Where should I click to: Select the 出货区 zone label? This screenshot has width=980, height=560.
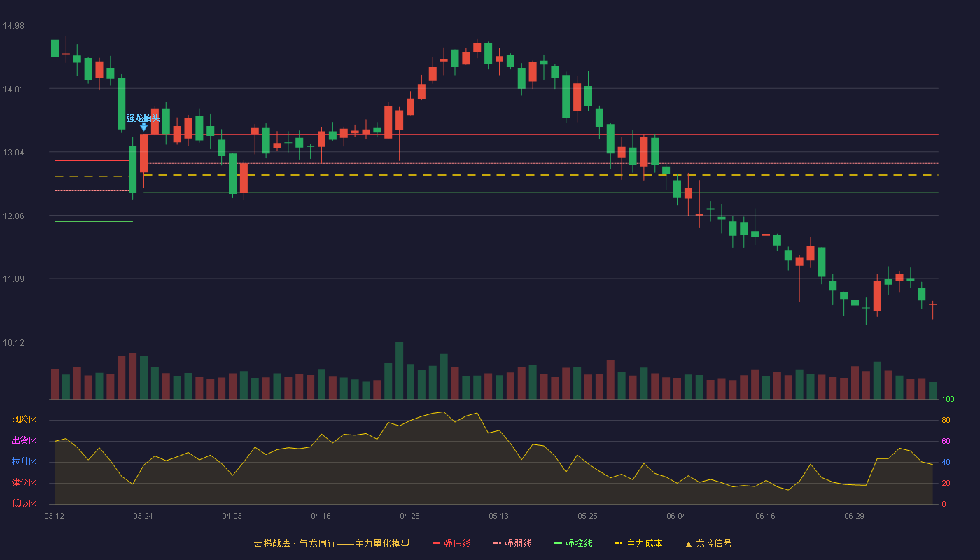pos(24,441)
